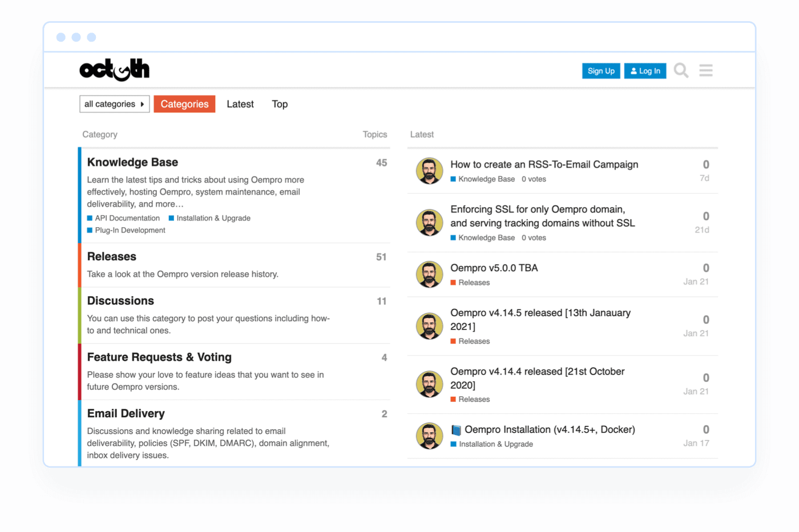Click the Octeth logo
799x532 pixels.
point(114,70)
